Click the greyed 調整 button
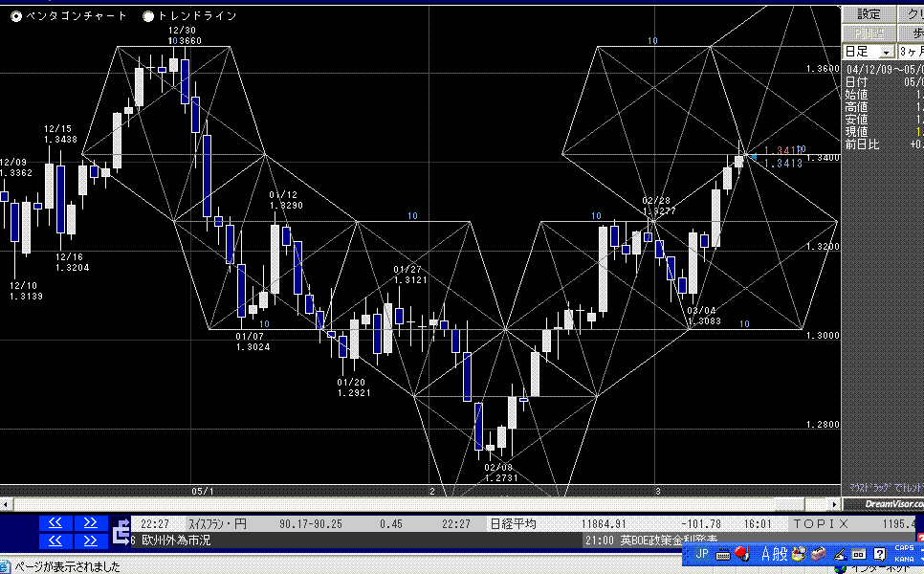924x574 pixels. point(868,33)
